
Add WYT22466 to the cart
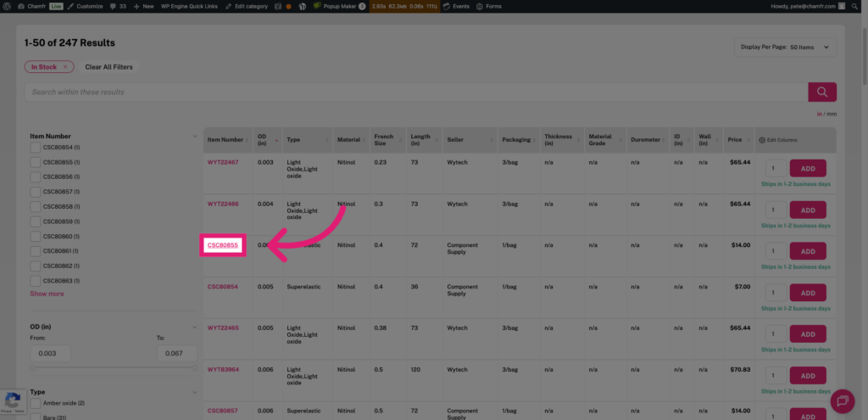(x=808, y=210)
